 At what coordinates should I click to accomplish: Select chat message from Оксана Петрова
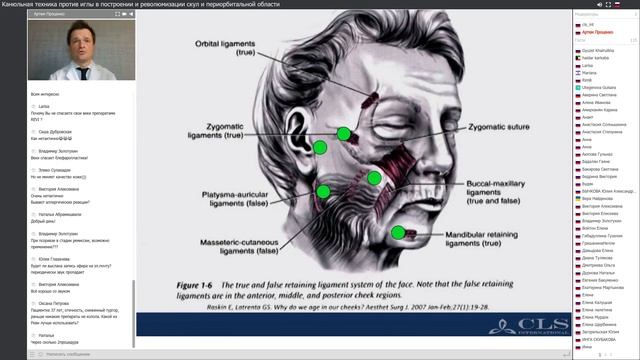[75, 313]
